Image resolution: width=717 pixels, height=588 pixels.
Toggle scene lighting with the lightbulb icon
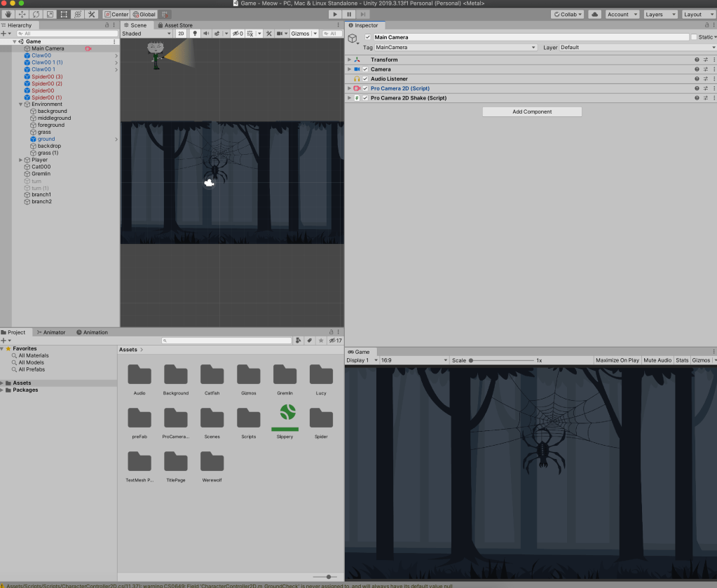click(195, 34)
